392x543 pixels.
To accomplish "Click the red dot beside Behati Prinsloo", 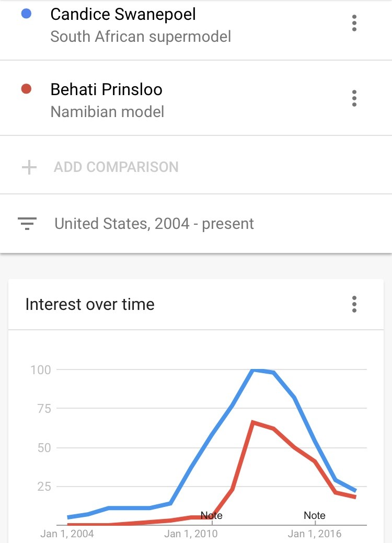I will pos(26,89).
